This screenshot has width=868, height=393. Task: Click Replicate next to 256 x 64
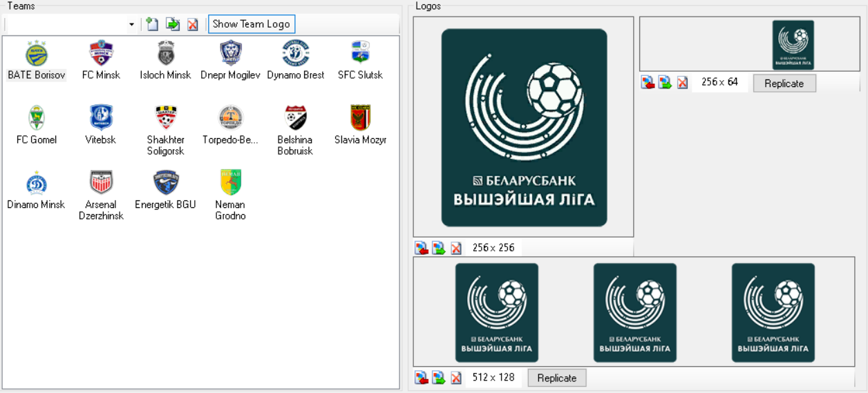coord(784,83)
